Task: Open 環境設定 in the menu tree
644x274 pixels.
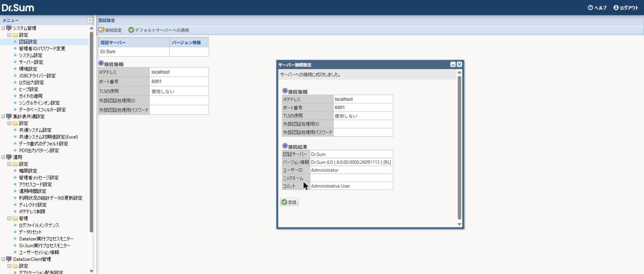Action: pos(28,69)
